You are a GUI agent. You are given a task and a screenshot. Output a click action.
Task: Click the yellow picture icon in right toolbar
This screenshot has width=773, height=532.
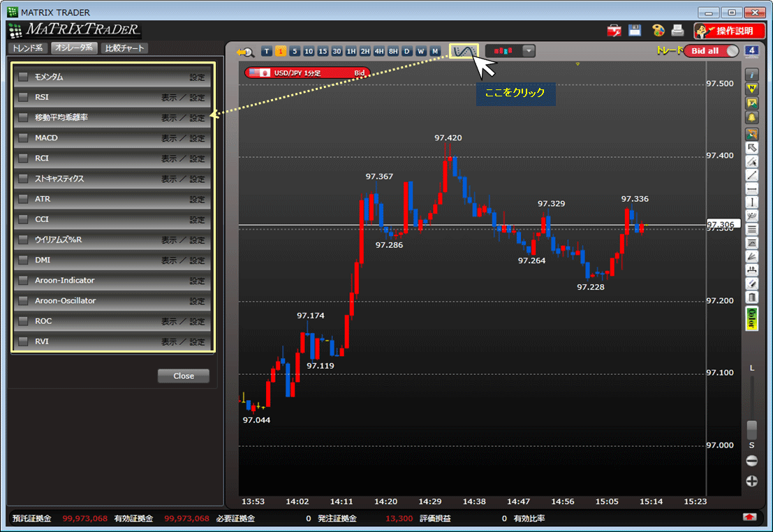tap(751, 103)
